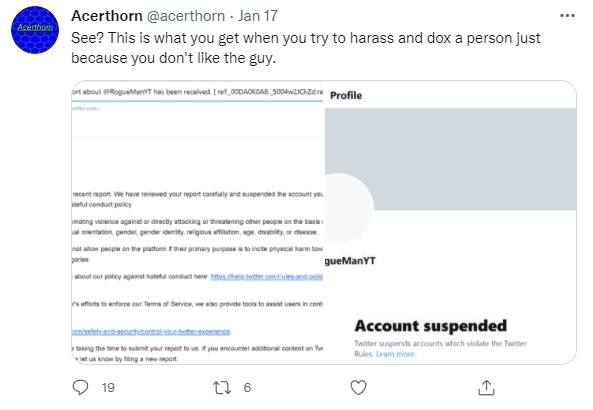
Task: Open the attached email screenshot image
Action: tap(198, 222)
